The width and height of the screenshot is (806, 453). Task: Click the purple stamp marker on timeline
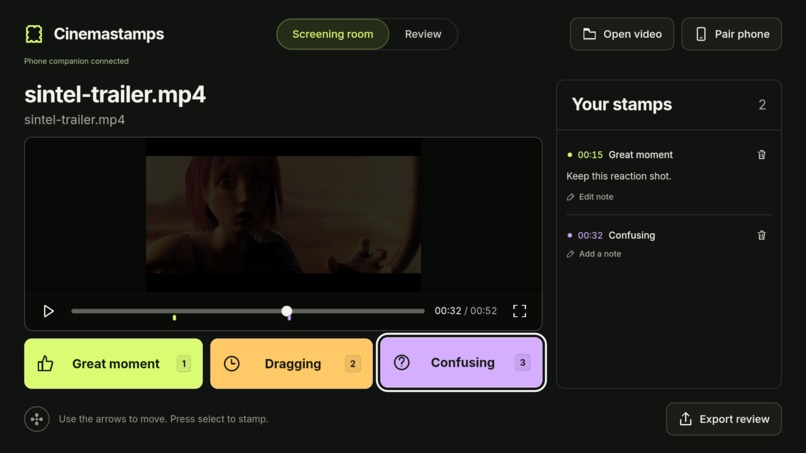tap(289, 318)
